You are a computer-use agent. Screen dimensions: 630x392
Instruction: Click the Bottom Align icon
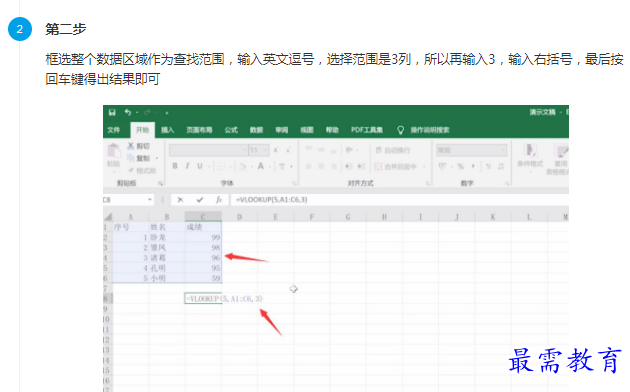[333, 150]
